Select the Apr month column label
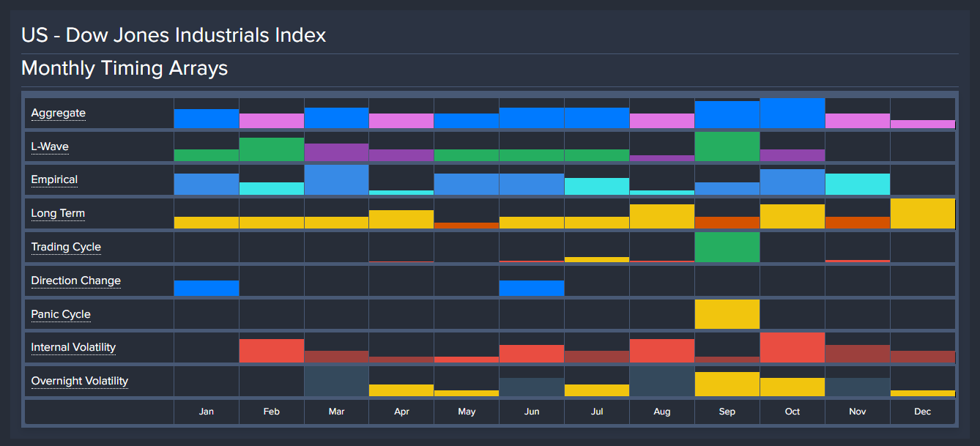 (x=401, y=412)
